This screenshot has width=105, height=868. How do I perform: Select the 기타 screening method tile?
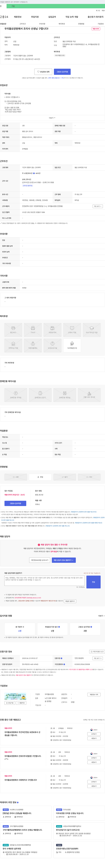point(89,477)
